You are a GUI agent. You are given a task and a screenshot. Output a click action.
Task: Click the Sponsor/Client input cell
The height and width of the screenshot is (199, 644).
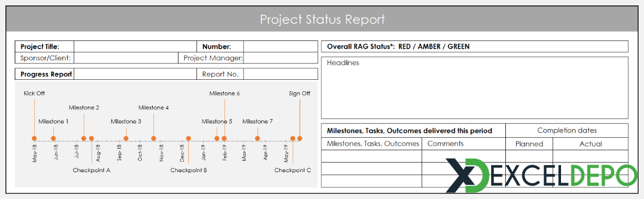pyautogui.click(x=126, y=58)
